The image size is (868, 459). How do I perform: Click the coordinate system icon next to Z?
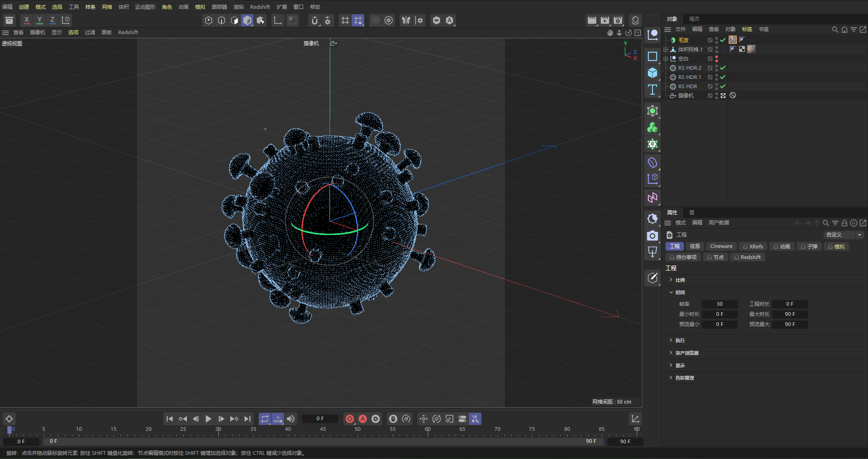66,20
